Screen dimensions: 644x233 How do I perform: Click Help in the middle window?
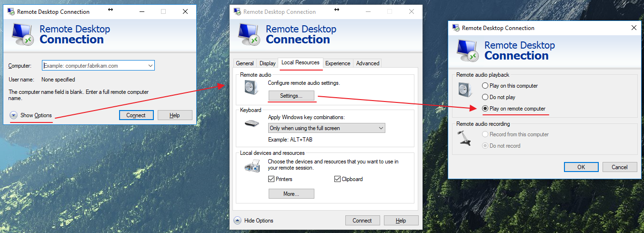coord(401,221)
